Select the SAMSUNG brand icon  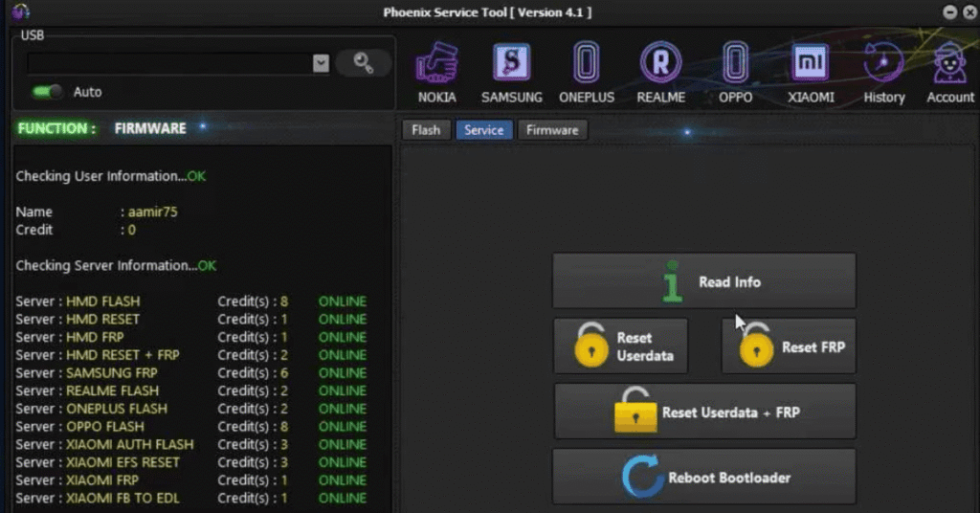tap(511, 73)
